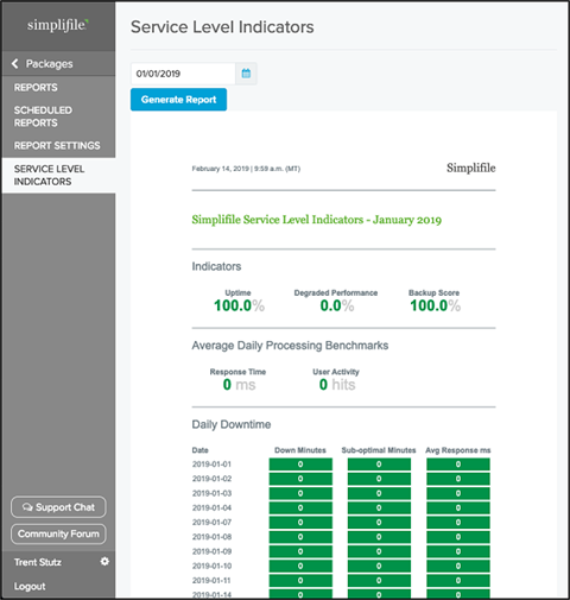
Task: Click the Daily Downtime section heading
Action: tap(231, 424)
